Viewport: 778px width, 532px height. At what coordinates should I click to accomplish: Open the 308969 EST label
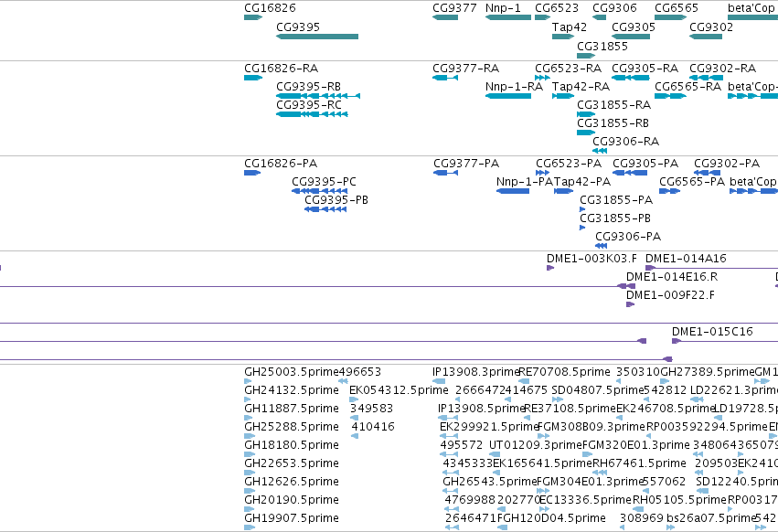(x=642, y=518)
